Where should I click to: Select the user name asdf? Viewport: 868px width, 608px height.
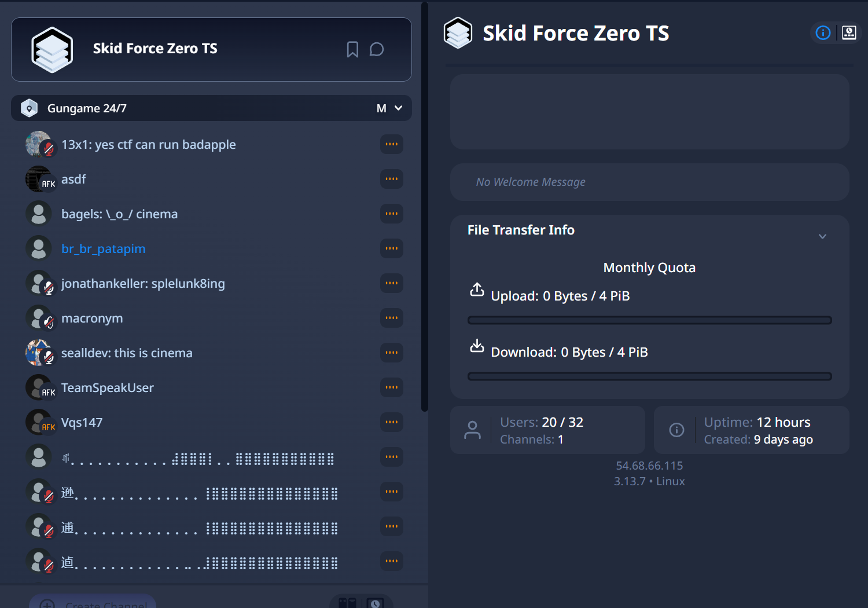[73, 179]
